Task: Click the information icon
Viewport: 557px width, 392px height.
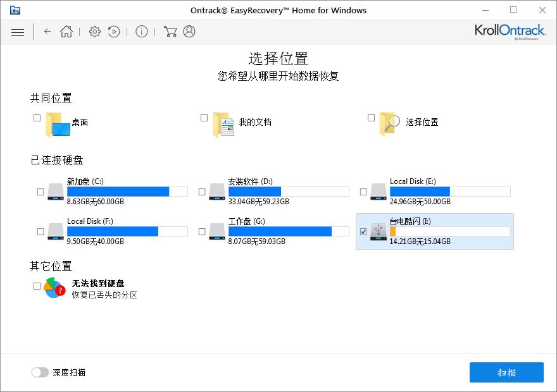Action: (x=142, y=31)
